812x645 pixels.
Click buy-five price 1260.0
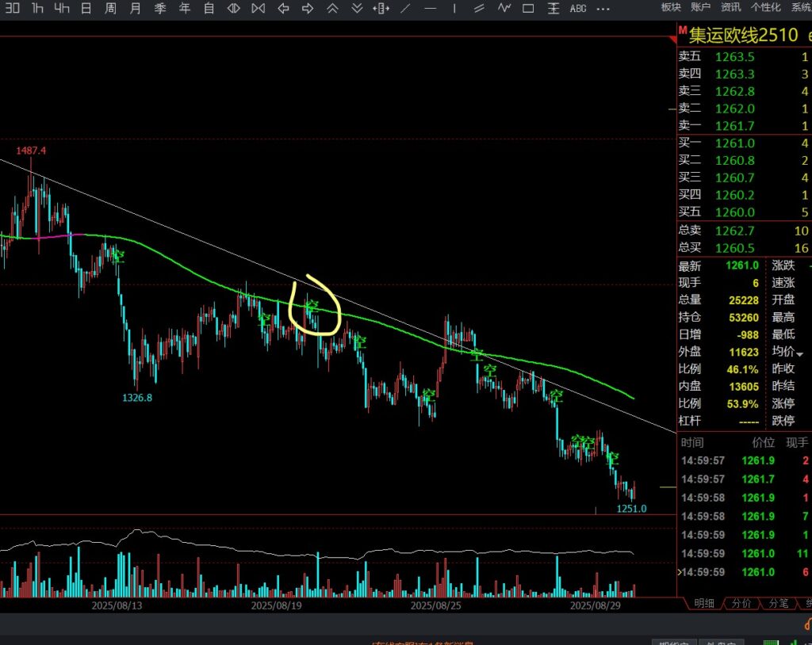click(734, 212)
